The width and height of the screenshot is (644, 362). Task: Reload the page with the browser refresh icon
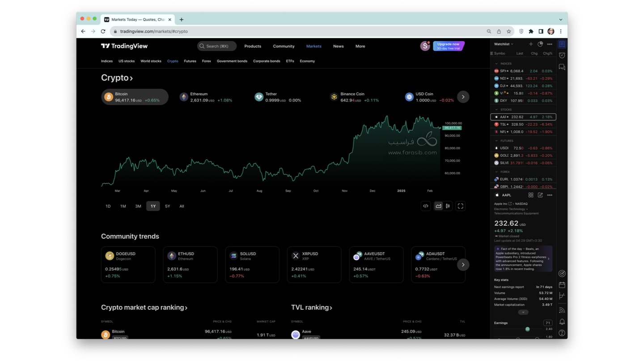pos(103,31)
